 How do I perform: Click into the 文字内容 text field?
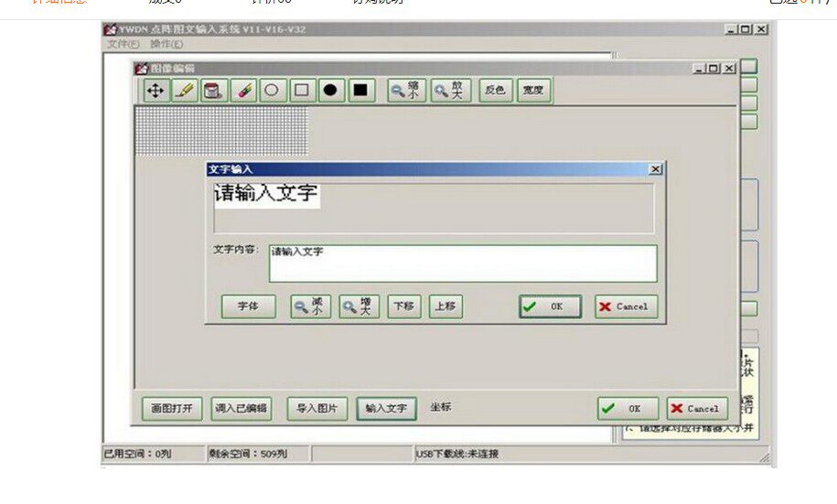pyautogui.click(x=463, y=263)
